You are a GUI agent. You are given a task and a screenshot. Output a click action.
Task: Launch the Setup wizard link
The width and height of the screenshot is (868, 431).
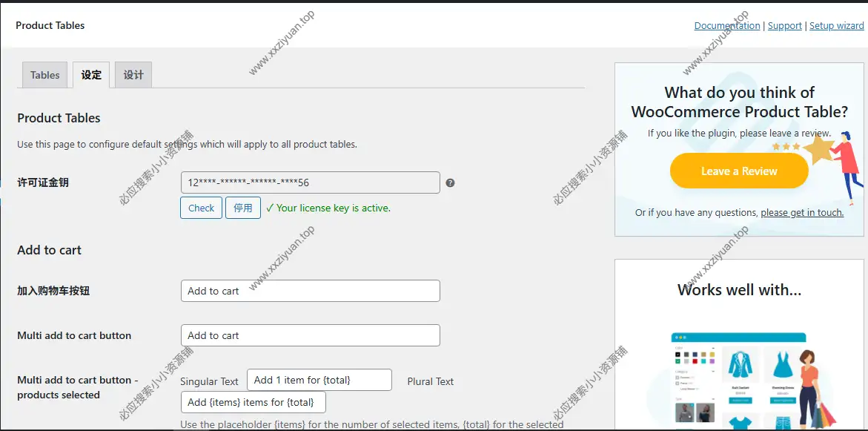(x=836, y=25)
